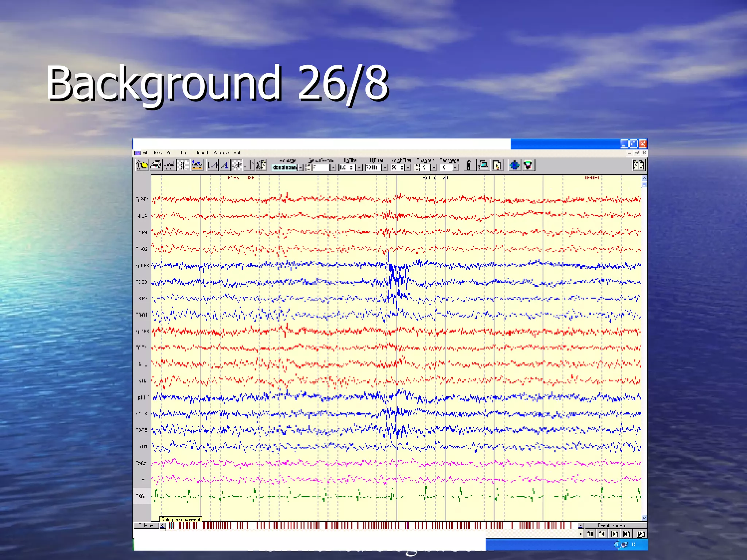
Task: Open the high filter dropdown arrow
Action: pyautogui.click(x=384, y=168)
